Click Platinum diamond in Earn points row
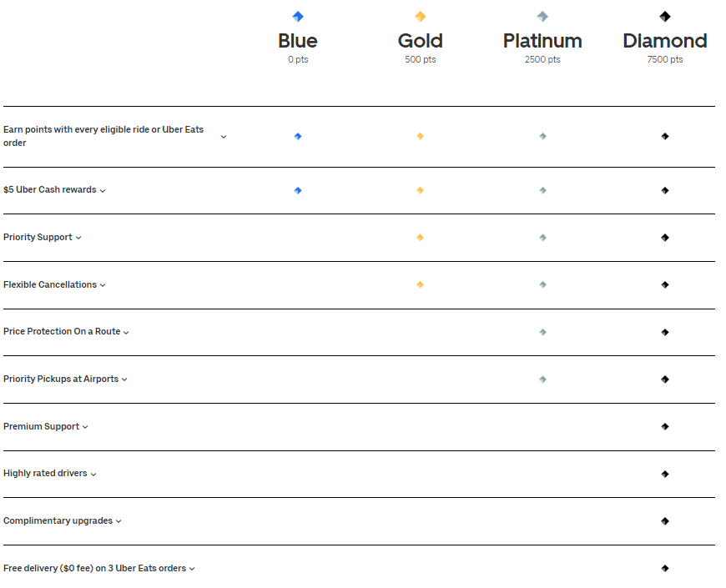Viewport: 726px width, 588px height. [x=542, y=136]
